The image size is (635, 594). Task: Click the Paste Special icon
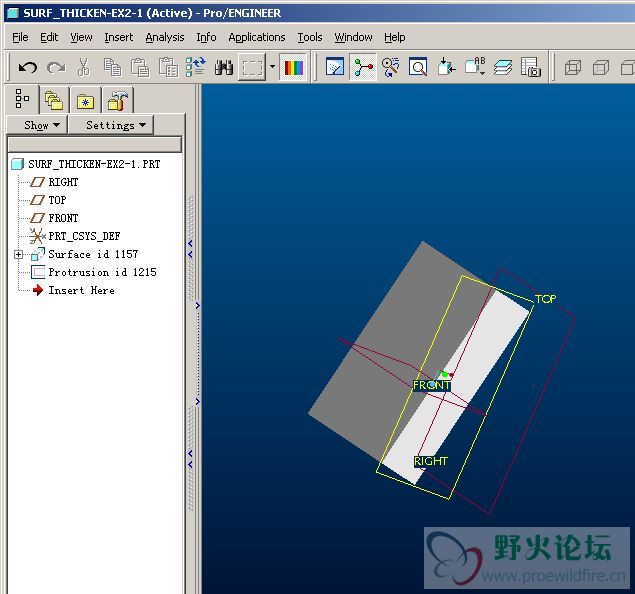[168, 67]
